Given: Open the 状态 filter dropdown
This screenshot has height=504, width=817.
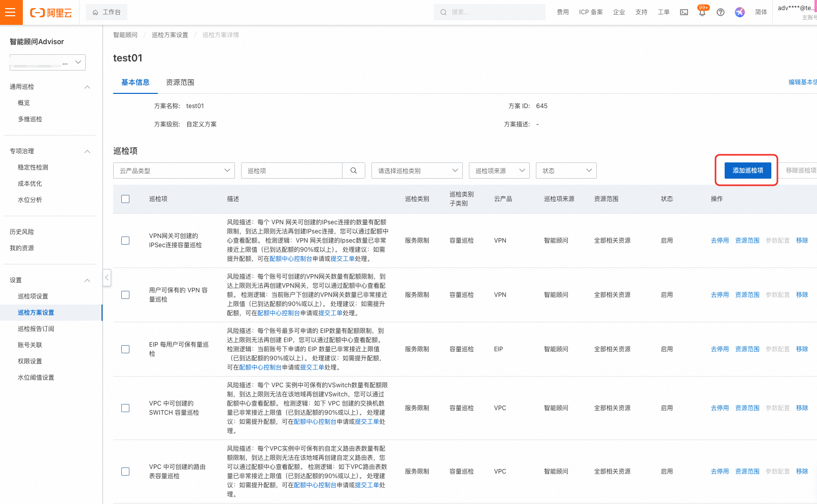Looking at the screenshot, I should click(x=566, y=171).
